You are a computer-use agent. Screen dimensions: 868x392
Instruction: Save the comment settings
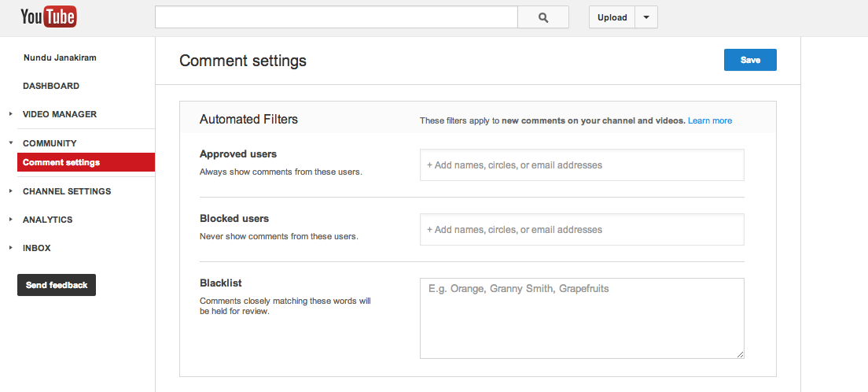pos(750,60)
